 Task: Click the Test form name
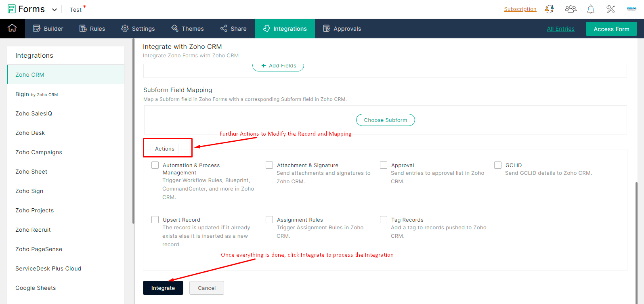click(76, 10)
